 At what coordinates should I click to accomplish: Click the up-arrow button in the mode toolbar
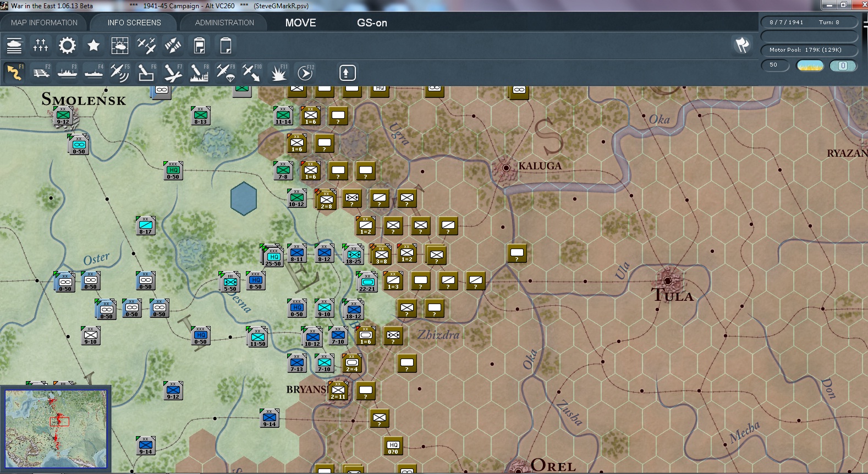tap(347, 73)
